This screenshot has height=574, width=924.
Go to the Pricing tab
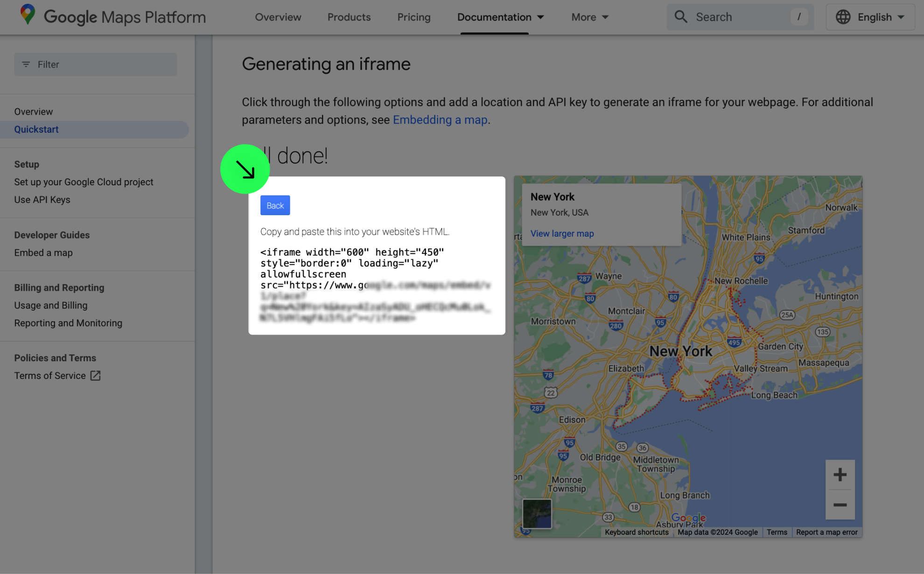point(413,17)
